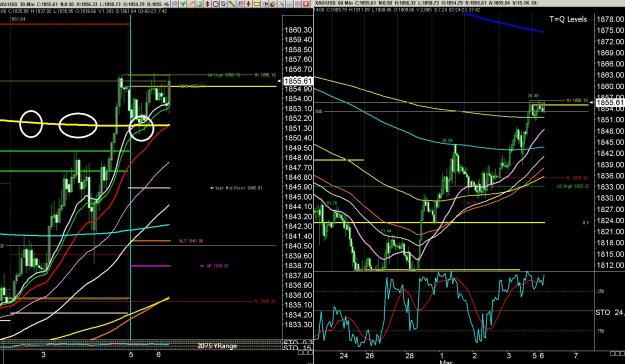This screenshot has height=364, width=625.
Task: Click the 1855.61 price tag on left chart
Action: click(x=298, y=81)
